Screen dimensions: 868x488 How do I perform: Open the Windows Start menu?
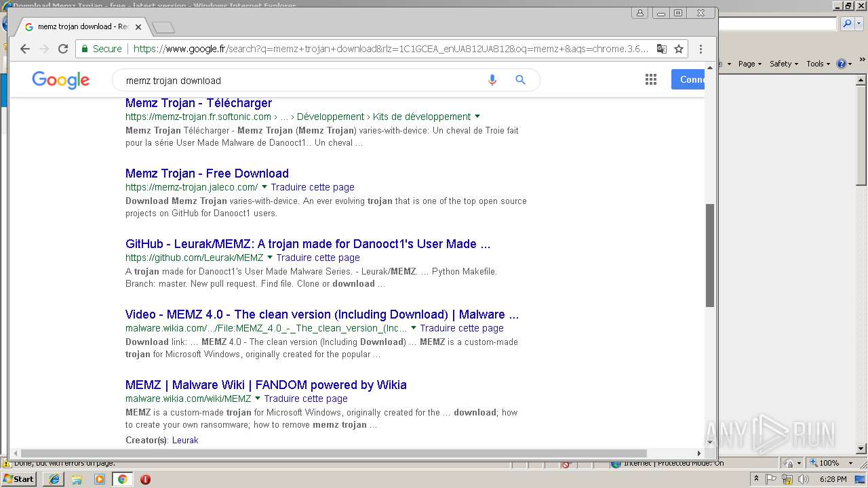pyautogui.click(x=19, y=479)
